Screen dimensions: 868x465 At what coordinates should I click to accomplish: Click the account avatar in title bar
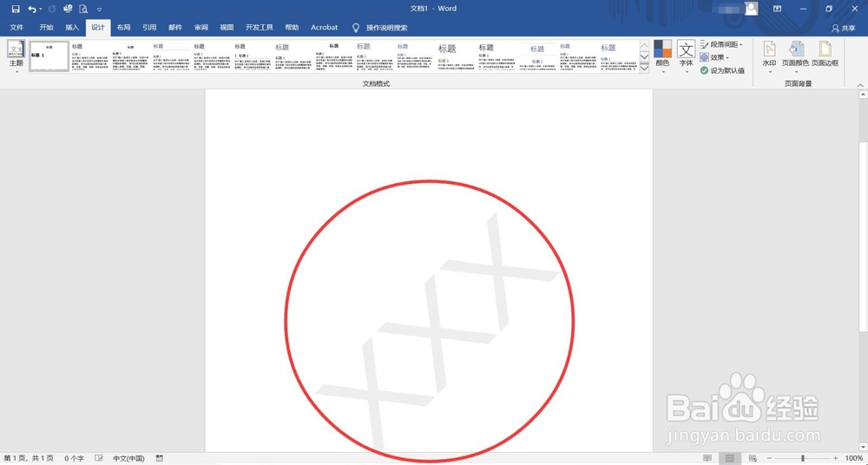pos(751,9)
